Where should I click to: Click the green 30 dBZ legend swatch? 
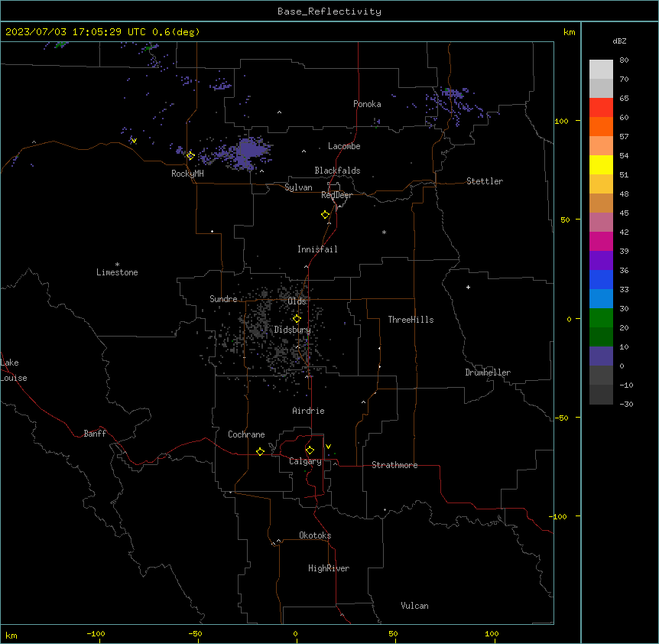pos(601,318)
